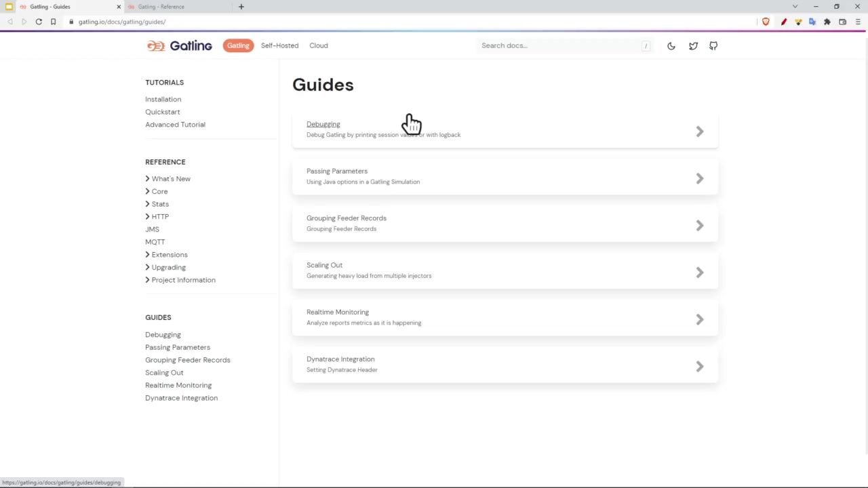Open the browser extensions puzzle icon

(827, 22)
